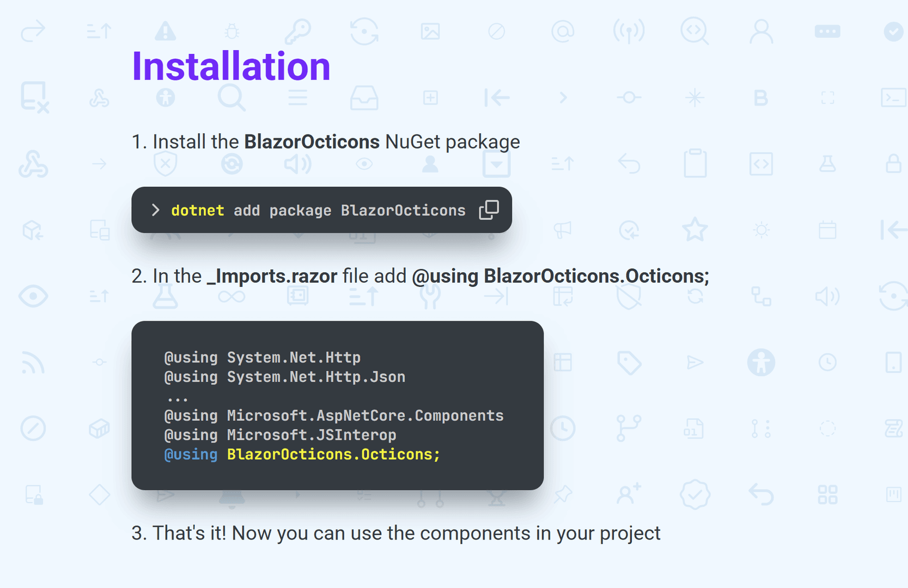This screenshot has height=588, width=908.
Task: Click the terminal window icon in the top-right corner
Action: point(893,98)
